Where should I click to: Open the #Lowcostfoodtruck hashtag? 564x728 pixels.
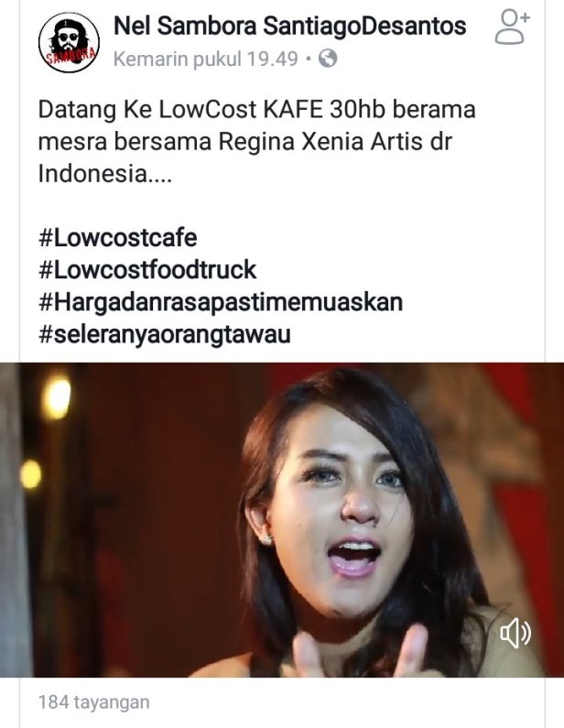pos(147,270)
